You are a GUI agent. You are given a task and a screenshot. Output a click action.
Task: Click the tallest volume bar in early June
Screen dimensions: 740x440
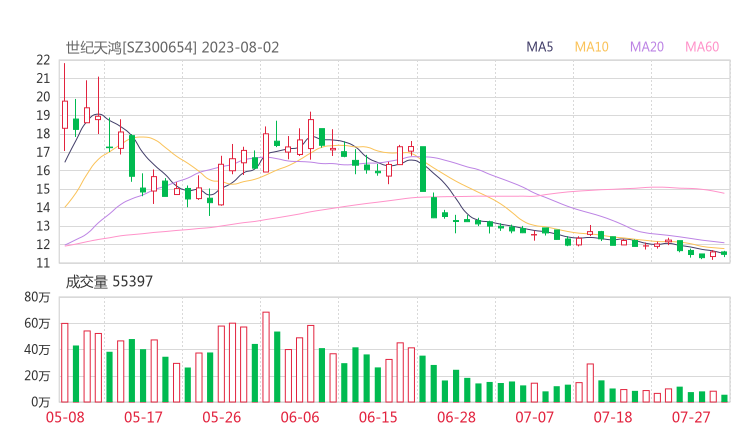266,357
